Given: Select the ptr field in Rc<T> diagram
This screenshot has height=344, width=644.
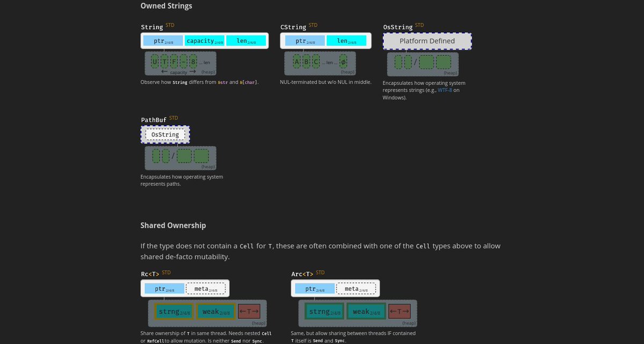Looking at the screenshot, I should (164, 289).
